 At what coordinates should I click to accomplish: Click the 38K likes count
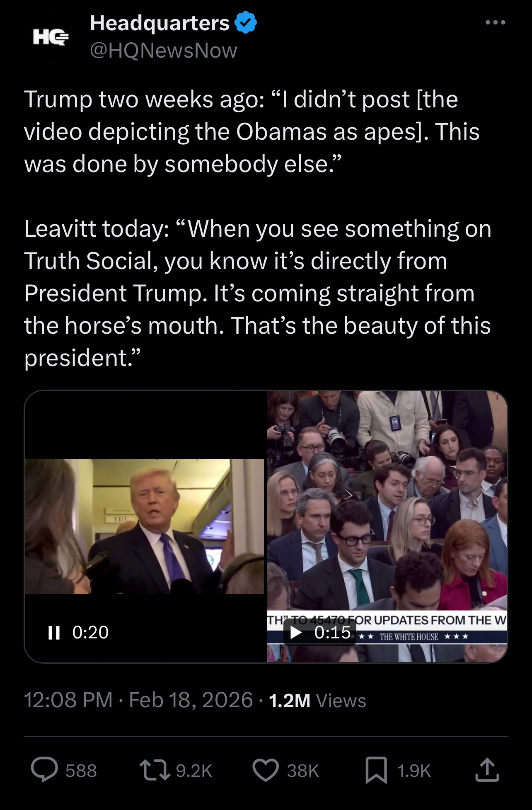(x=303, y=771)
